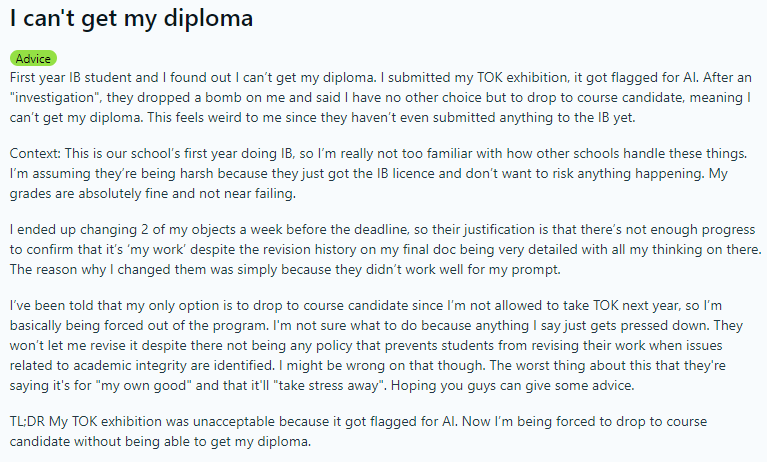Image resolution: width=767 pixels, height=462 pixels.
Task: Click the sentence "The reason why I changed them"
Action: point(285,270)
